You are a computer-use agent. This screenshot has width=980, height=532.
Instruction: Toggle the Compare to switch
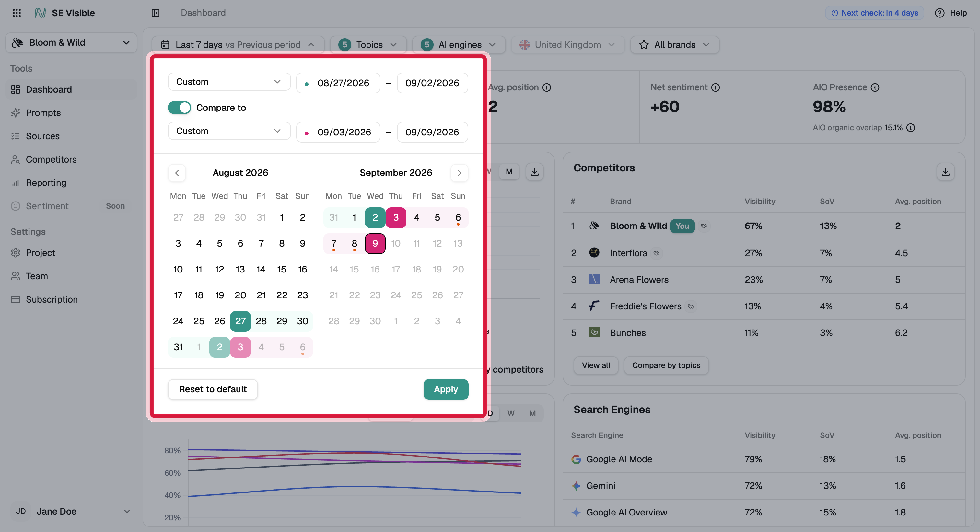coord(179,108)
